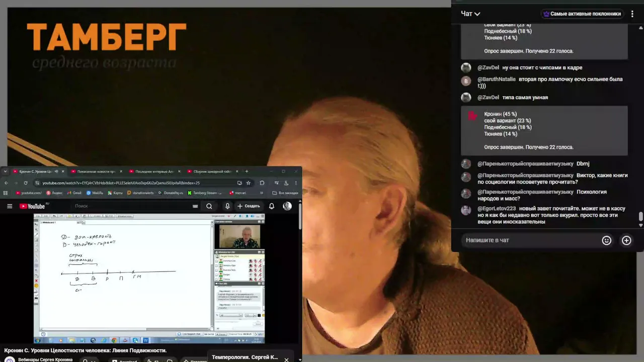This screenshot has height=362, width=644.
Task: Open browser extensions puzzle icon
Action: [x=262, y=183]
